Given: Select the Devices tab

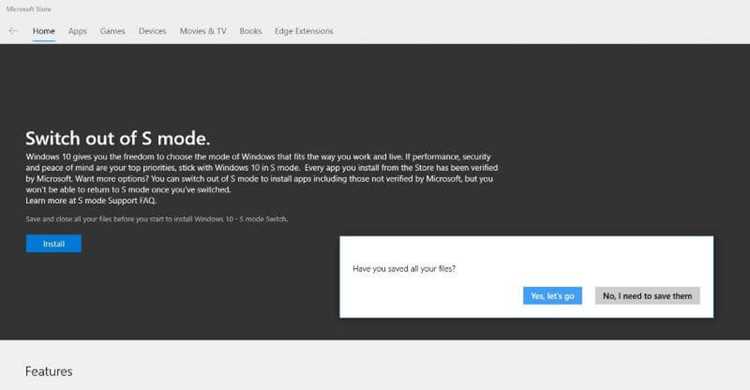Looking at the screenshot, I should pos(152,31).
